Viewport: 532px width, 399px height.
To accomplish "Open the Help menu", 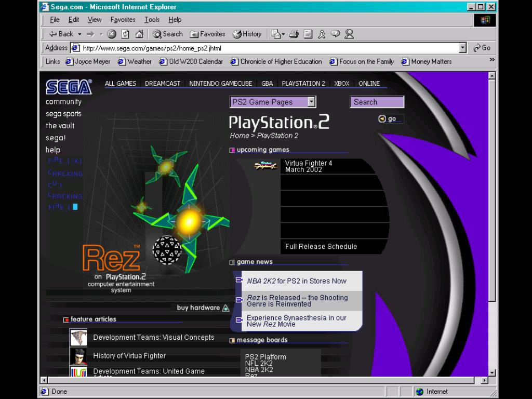I will click(175, 20).
